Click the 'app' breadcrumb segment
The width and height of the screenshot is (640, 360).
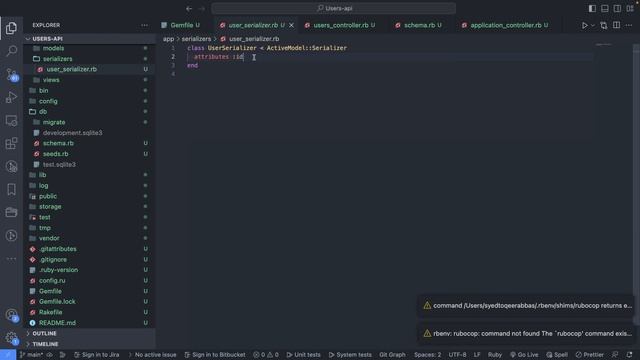point(168,39)
